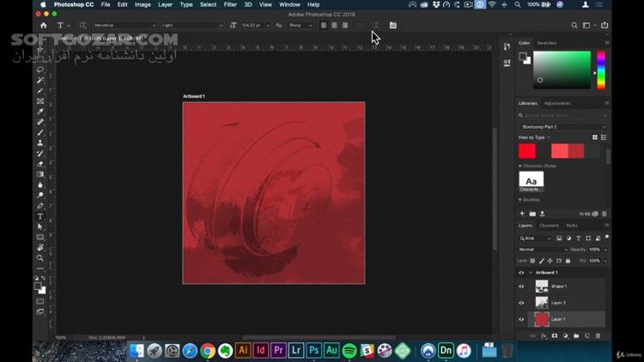This screenshot has height=362, width=644.
Task: Toggle lock transparent pixels
Action: tap(532, 261)
